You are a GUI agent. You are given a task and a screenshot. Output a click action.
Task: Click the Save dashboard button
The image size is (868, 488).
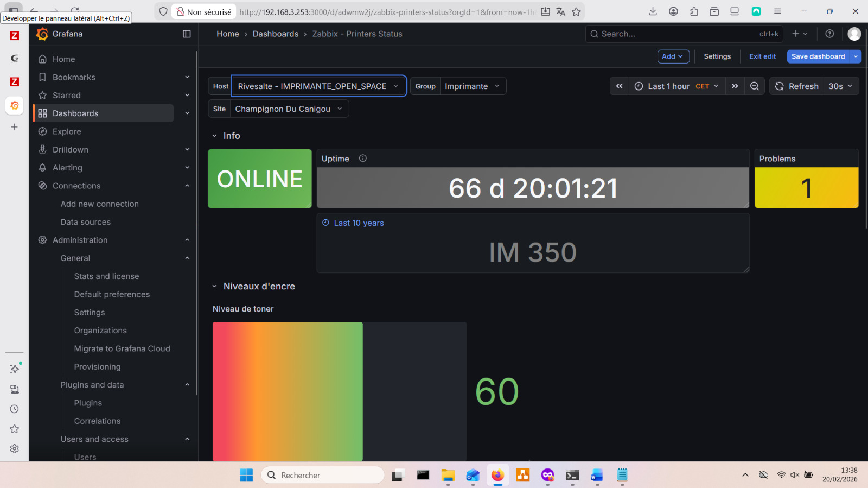(x=818, y=56)
